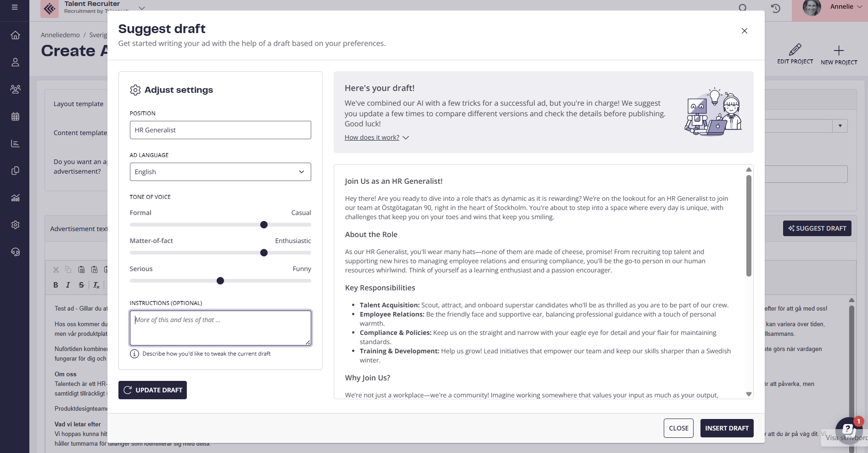Open the history clock icon
The width and height of the screenshot is (868, 453).
(x=776, y=8)
